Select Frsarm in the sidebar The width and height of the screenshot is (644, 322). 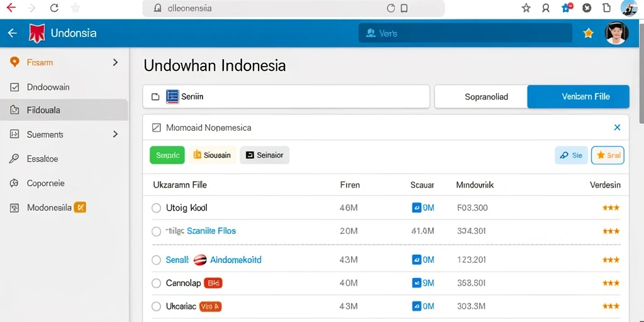pos(40,62)
